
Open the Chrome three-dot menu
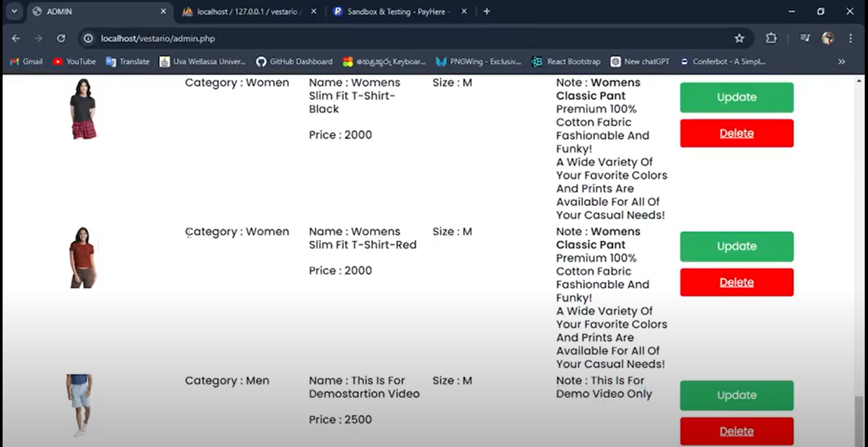click(x=850, y=39)
